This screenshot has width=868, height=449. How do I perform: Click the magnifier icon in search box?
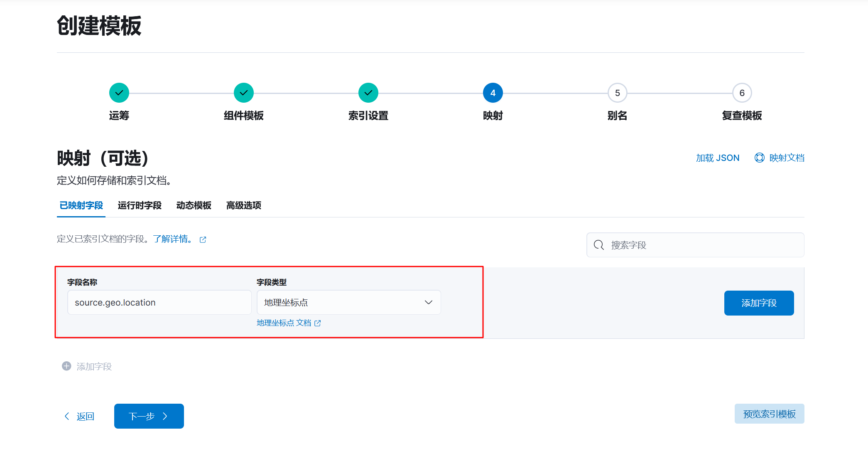(x=599, y=245)
